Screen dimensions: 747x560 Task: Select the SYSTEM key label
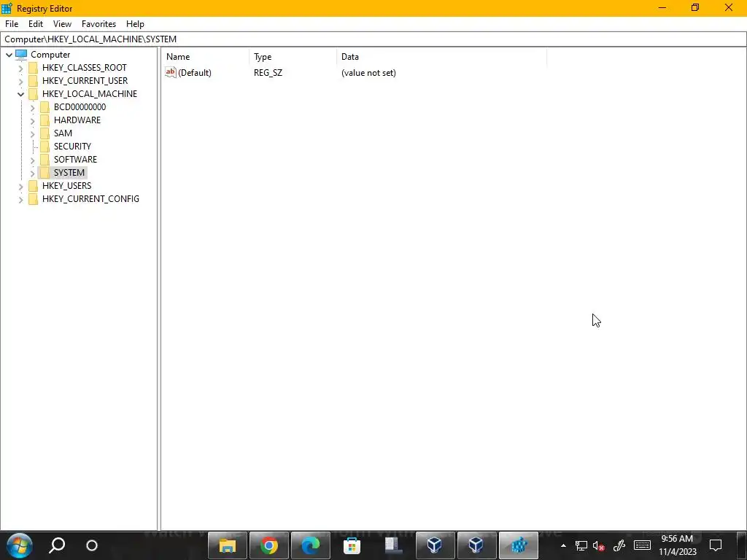pyautogui.click(x=69, y=172)
